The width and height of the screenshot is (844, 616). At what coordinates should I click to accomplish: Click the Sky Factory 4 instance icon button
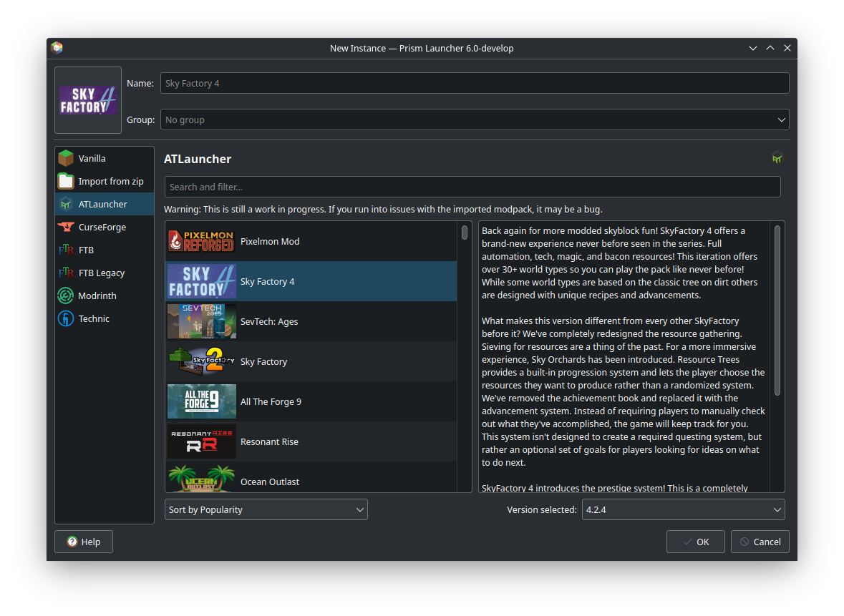(88, 100)
